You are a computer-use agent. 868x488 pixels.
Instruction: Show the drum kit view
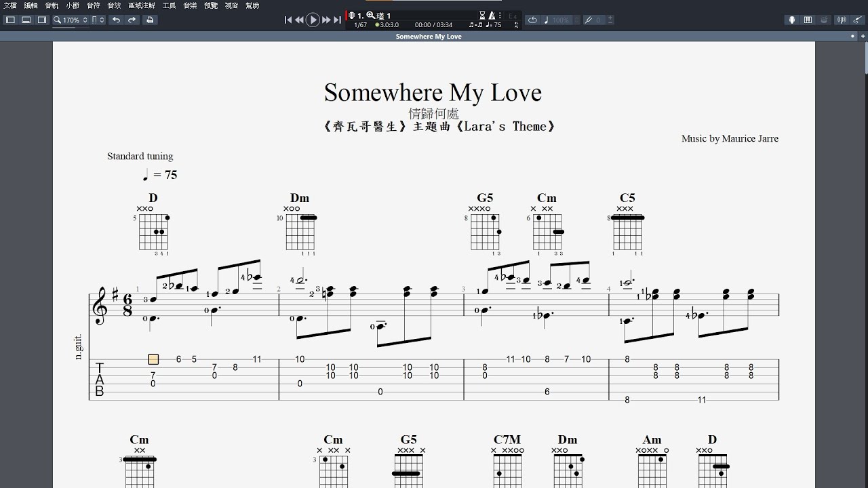coord(823,20)
